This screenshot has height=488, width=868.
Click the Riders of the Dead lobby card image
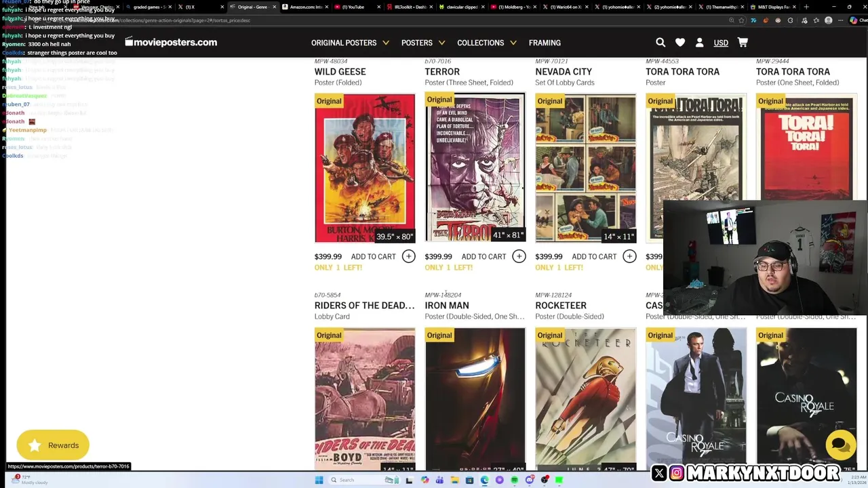(365, 399)
